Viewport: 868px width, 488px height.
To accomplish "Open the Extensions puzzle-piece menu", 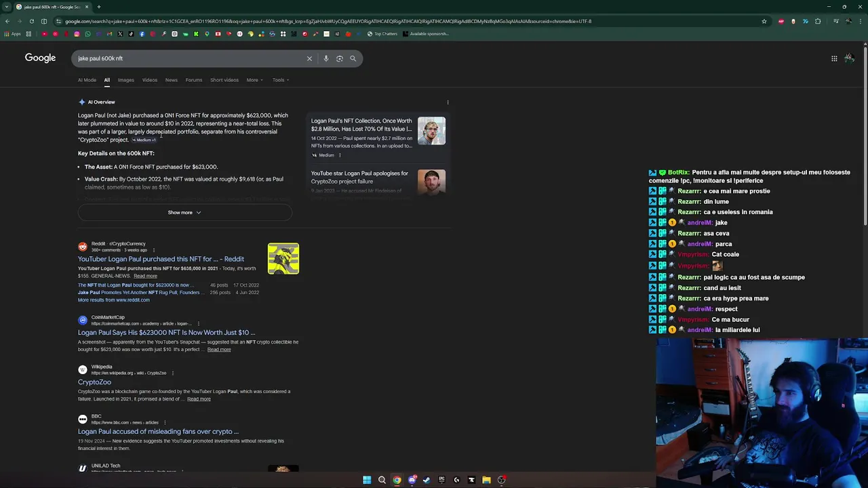I will pos(818,21).
